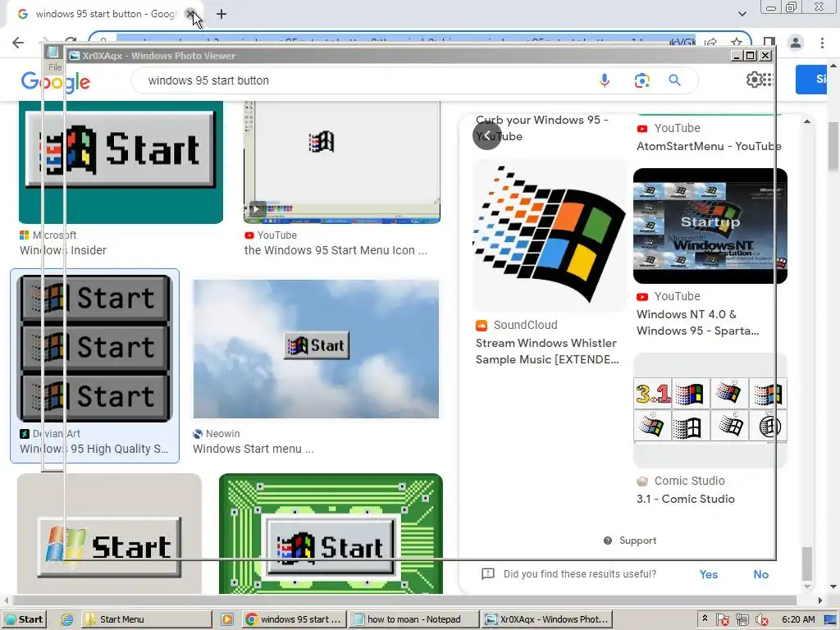Click previous image arrow in preview panel

[487, 135]
